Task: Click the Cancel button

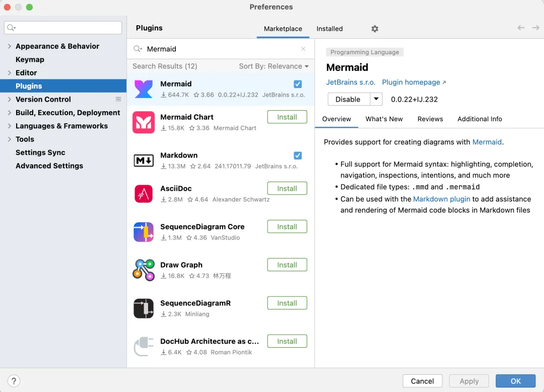Action: click(422, 381)
